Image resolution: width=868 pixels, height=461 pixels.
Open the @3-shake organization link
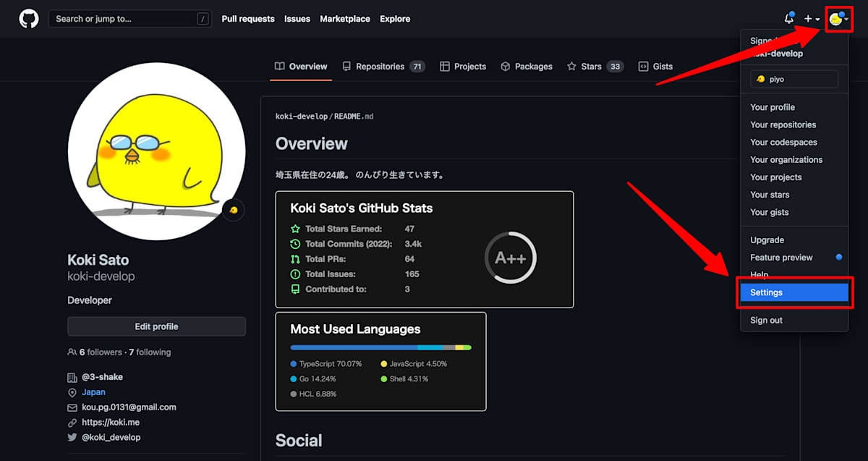tap(103, 377)
